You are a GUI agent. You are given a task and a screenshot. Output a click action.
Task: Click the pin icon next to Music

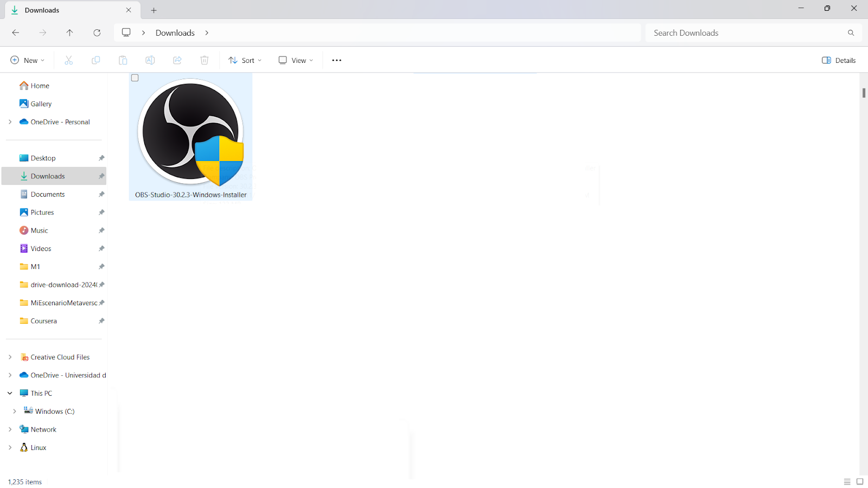pos(101,230)
